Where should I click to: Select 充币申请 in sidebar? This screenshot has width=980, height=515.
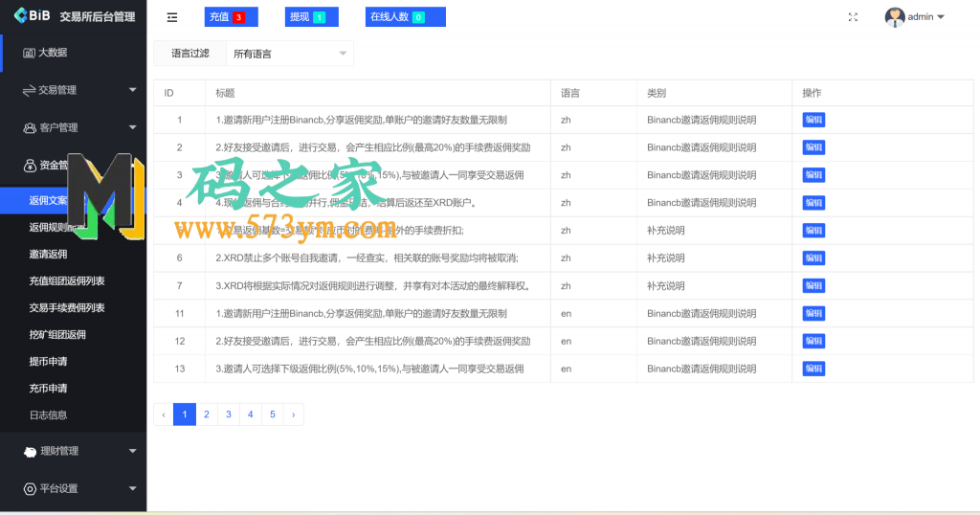(48, 389)
